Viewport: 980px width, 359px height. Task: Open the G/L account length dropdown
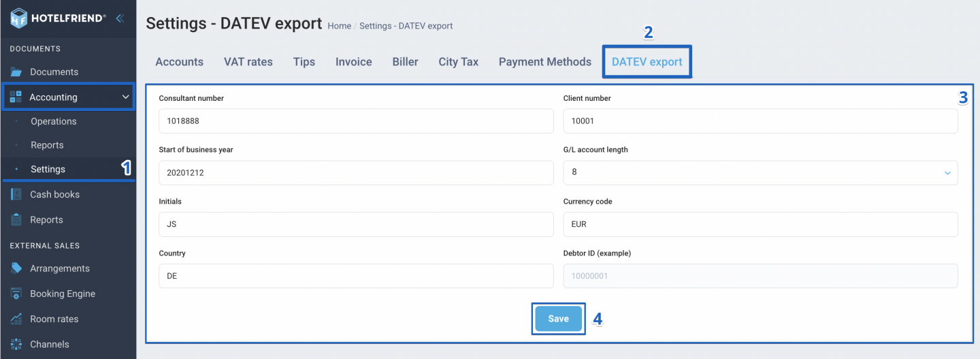click(760, 172)
